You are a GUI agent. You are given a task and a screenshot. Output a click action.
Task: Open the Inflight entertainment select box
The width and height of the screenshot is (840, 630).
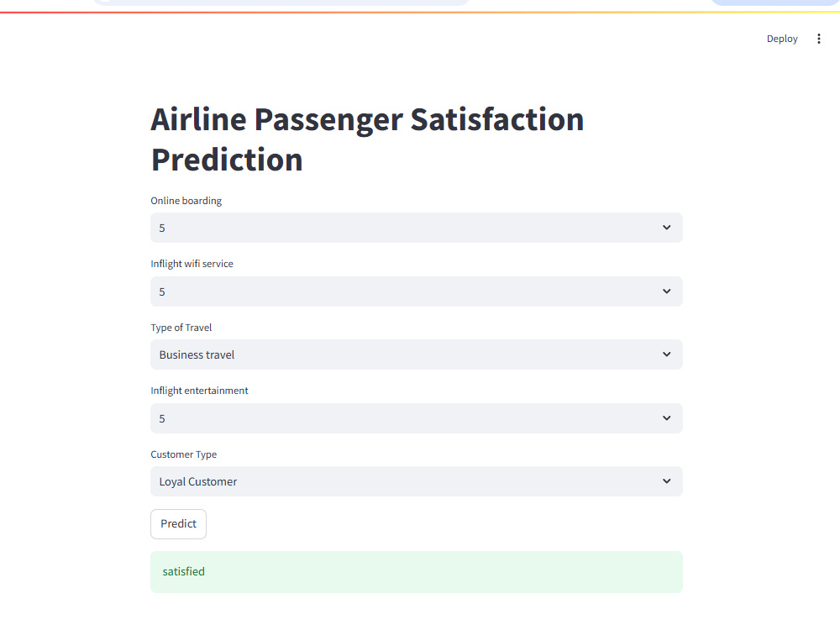click(x=417, y=418)
